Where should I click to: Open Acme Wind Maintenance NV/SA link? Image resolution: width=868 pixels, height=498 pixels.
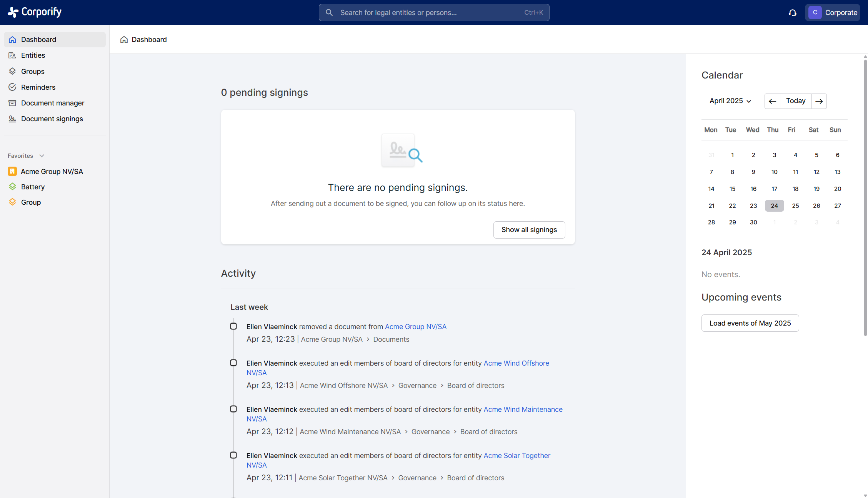523,409
